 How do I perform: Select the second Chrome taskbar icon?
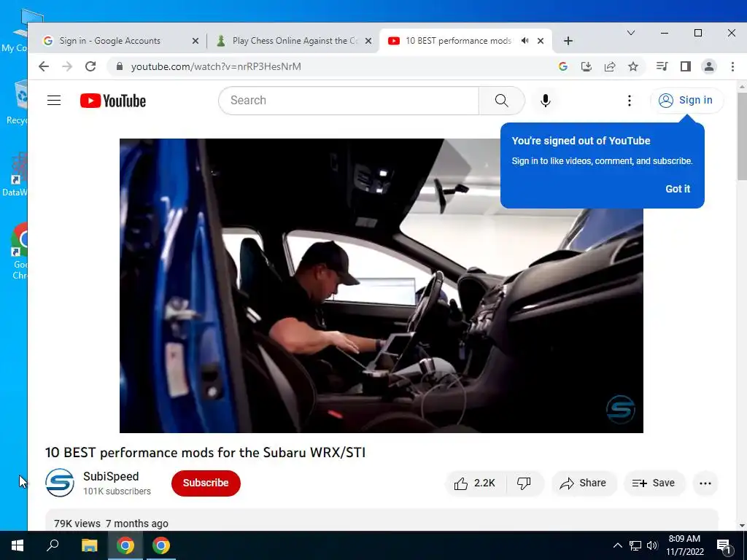(161, 545)
